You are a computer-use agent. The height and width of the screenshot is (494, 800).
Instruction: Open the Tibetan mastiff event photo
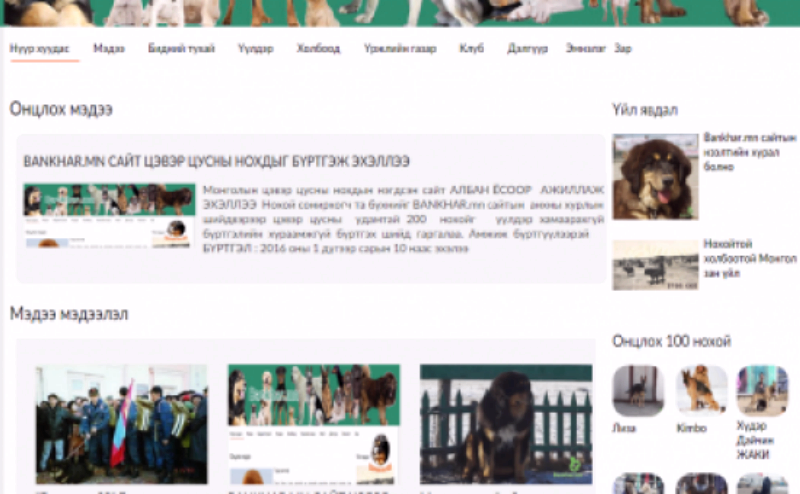[x=655, y=177]
